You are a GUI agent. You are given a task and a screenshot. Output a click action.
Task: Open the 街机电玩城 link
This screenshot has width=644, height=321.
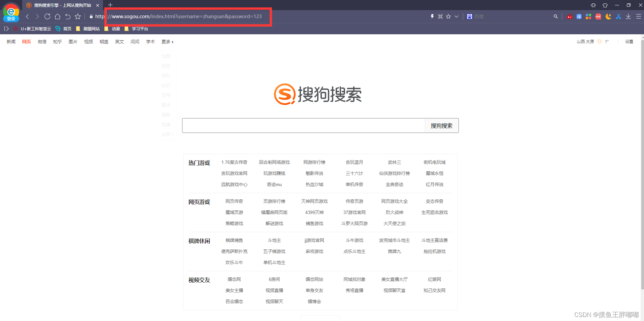pyautogui.click(x=435, y=162)
